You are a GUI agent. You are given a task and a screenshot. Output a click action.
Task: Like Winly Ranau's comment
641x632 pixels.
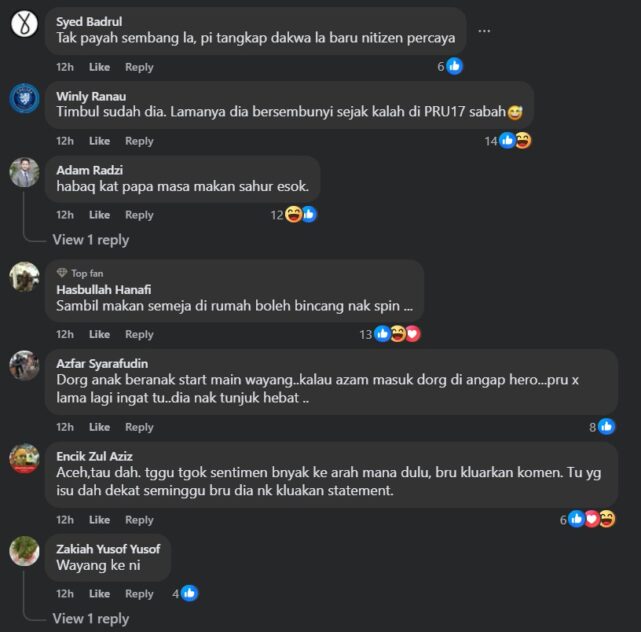tap(99, 141)
